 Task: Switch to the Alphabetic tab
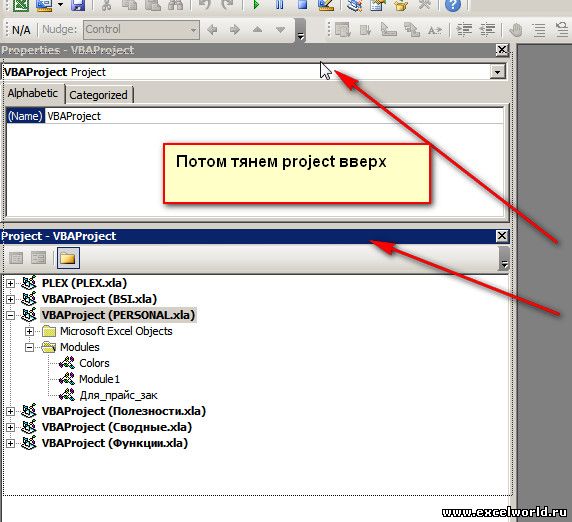(x=33, y=93)
